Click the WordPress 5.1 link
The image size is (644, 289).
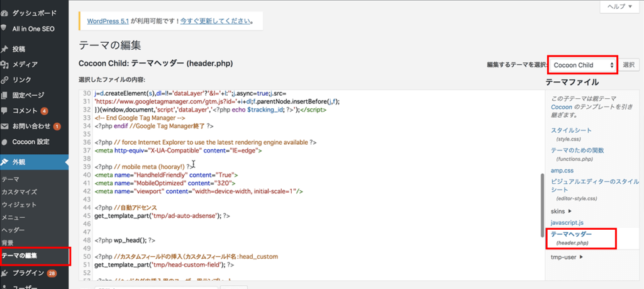point(108,21)
